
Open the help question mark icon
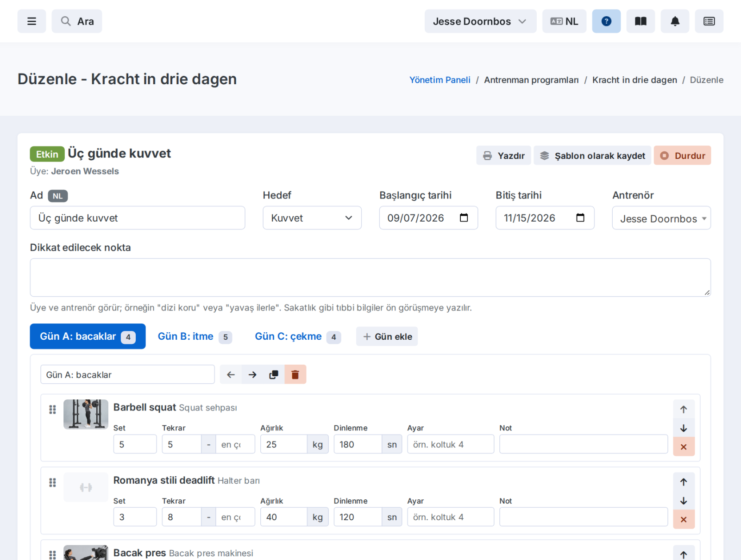click(606, 21)
